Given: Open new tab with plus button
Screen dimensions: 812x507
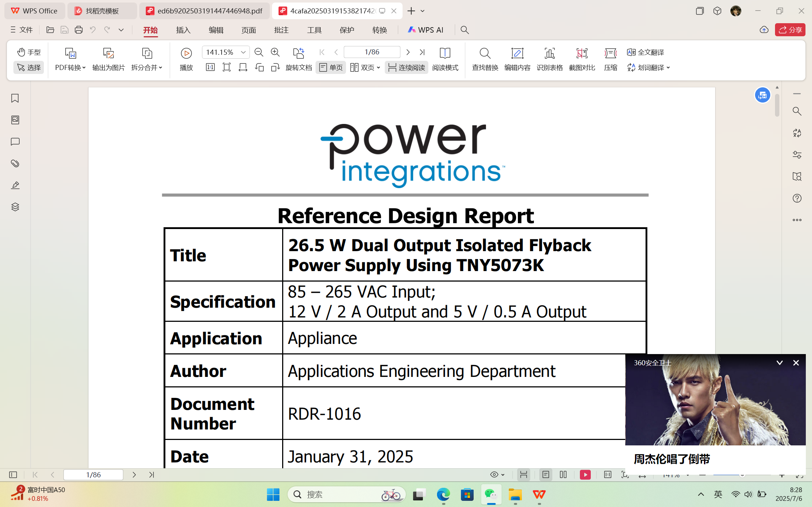Looking at the screenshot, I should (411, 11).
